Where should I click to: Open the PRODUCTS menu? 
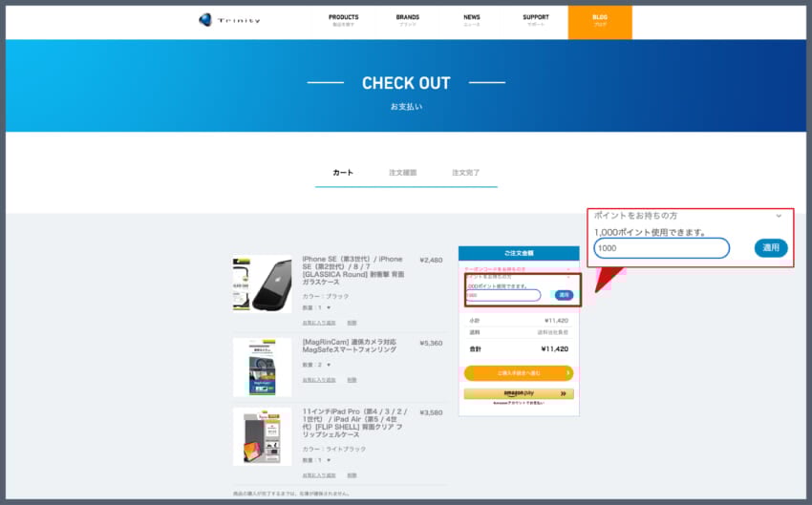click(344, 20)
